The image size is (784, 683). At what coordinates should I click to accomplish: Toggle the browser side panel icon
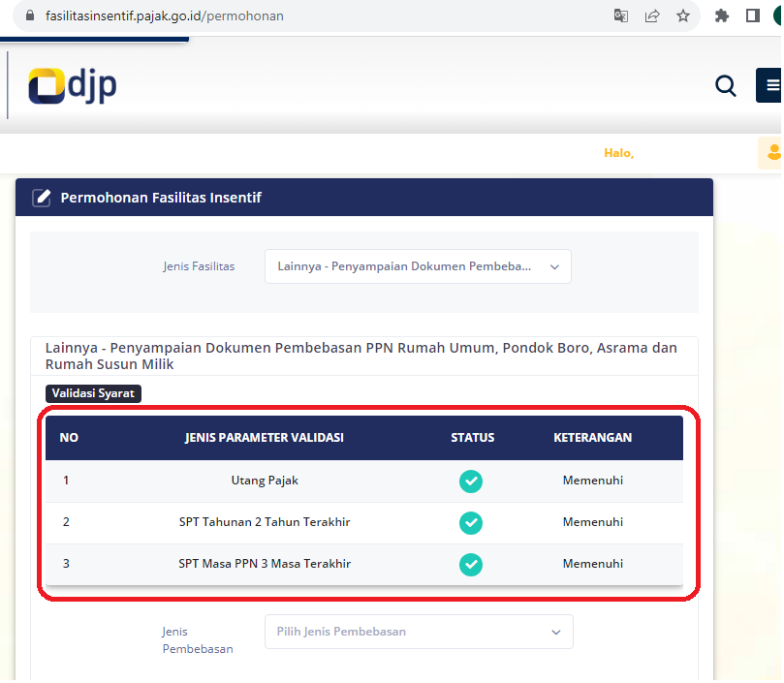tap(752, 16)
